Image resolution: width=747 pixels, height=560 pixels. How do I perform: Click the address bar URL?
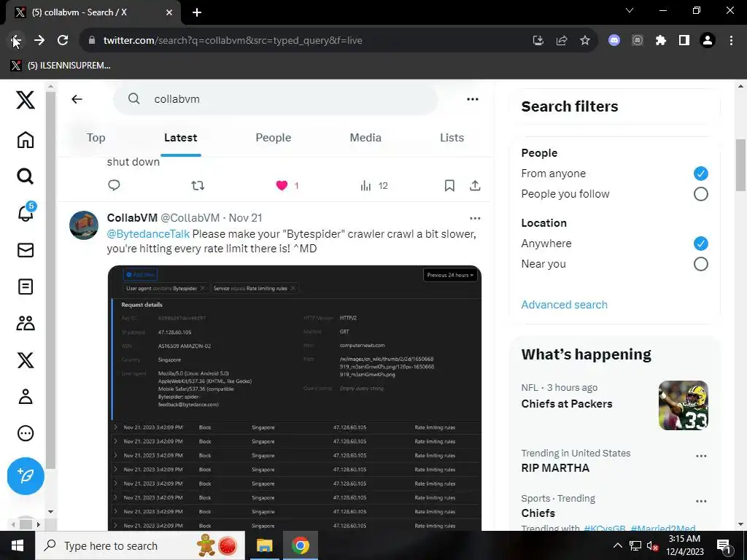(233, 41)
